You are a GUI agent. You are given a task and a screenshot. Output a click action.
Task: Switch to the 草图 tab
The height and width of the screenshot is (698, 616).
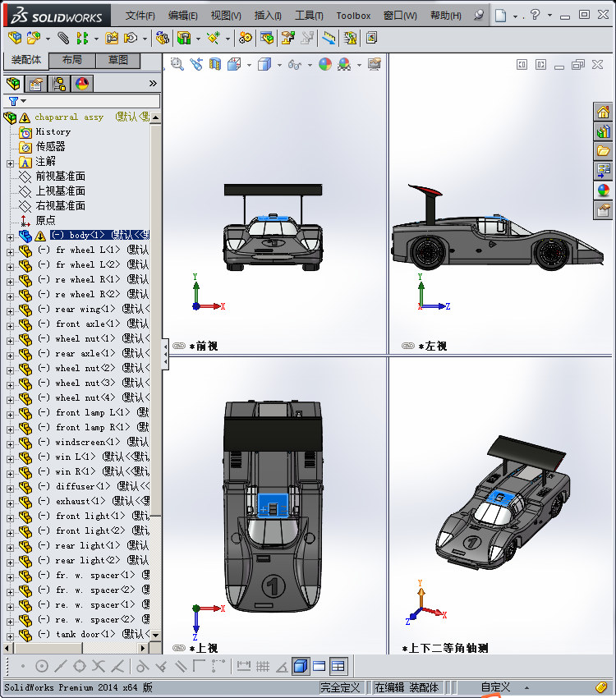118,61
